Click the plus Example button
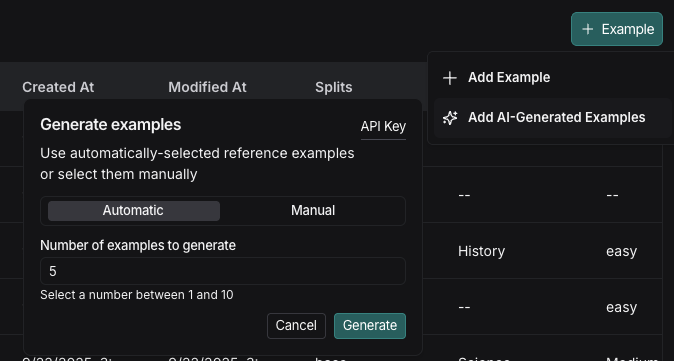 pos(617,29)
